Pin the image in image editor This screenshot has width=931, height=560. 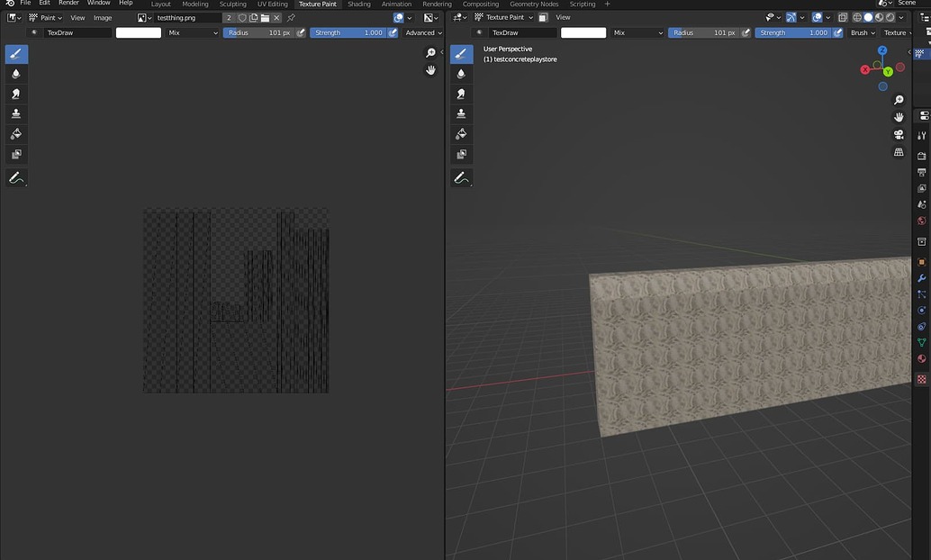[291, 18]
